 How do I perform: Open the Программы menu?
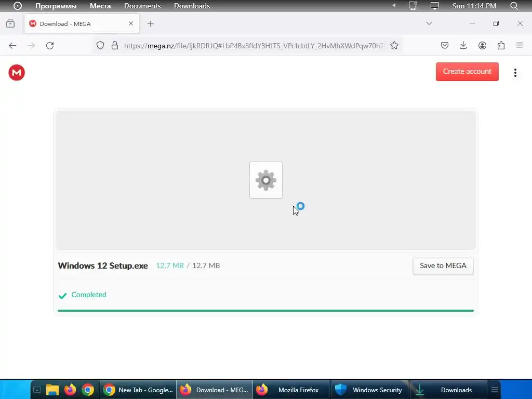click(x=56, y=6)
